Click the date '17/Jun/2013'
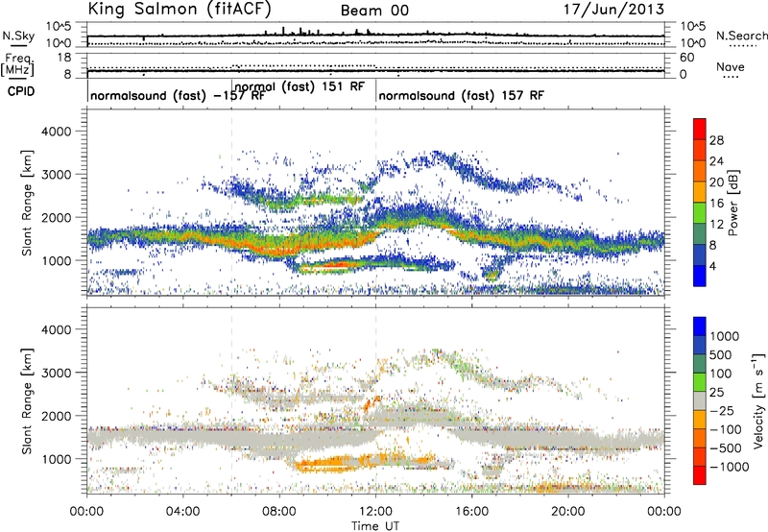768x532 pixels. pos(613,10)
